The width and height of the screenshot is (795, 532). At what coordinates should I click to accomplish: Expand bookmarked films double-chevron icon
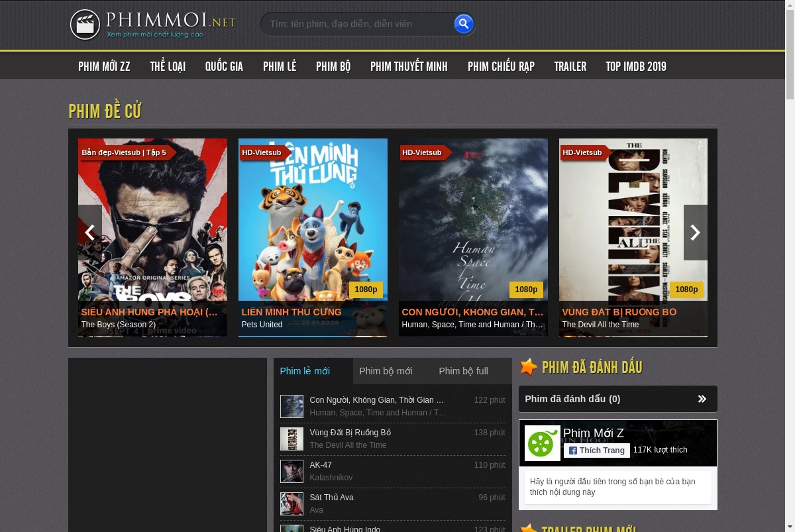coord(702,399)
